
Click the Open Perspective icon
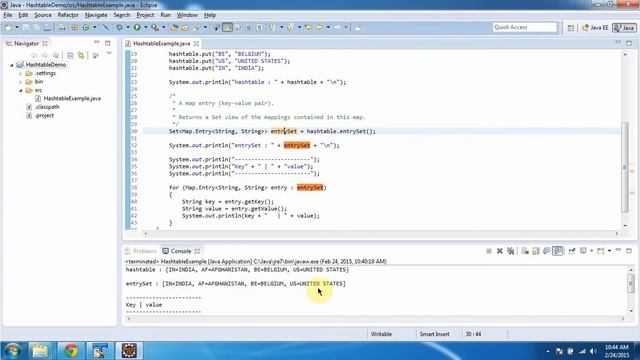point(571,28)
